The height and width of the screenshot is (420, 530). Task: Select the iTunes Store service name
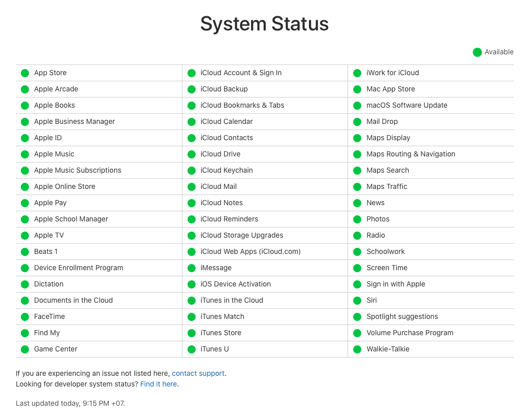coord(221,333)
